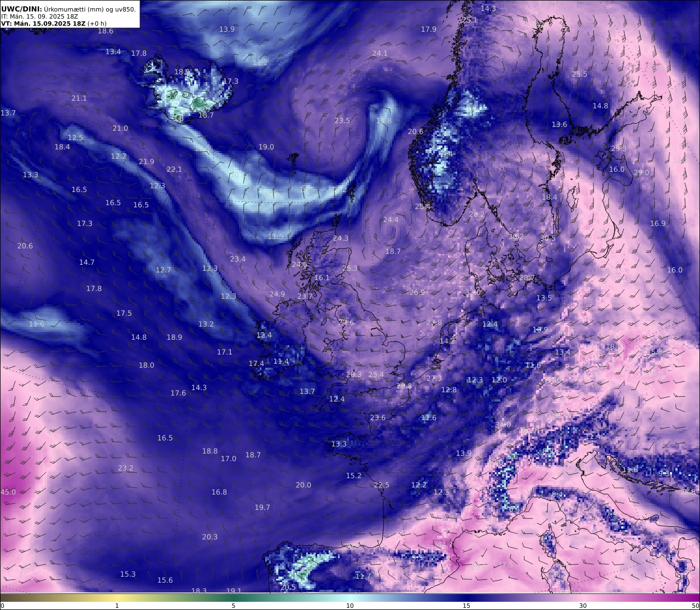Pick the 18.6 value near the header
This screenshot has height=610, width=700.
106,31
